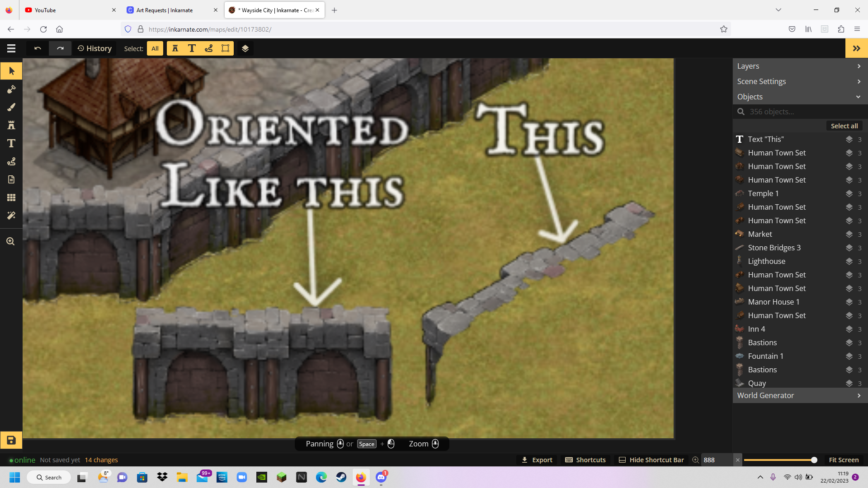This screenshot has height=488, width=868.
Task: Open the Firefox application menu
Action: point(857,29)
